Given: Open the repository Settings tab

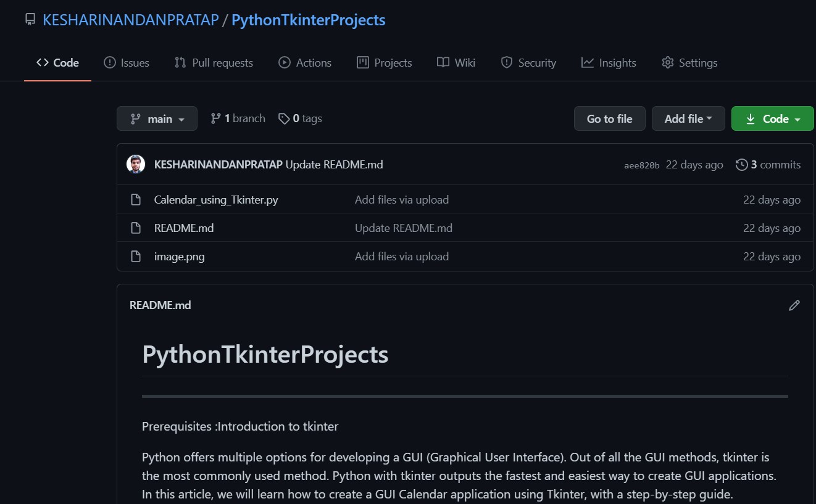Looking at the screenshot, I should pyautogui.click(x=689, y=63).
